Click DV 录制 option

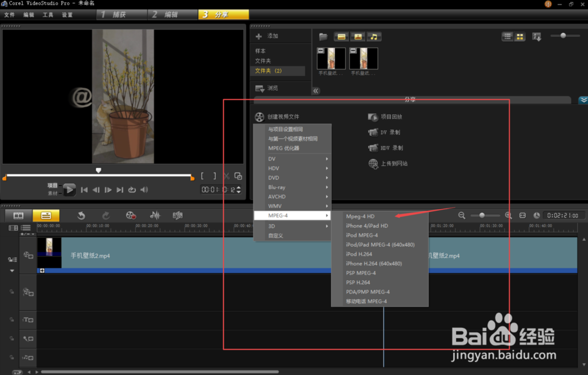point(384,132)
